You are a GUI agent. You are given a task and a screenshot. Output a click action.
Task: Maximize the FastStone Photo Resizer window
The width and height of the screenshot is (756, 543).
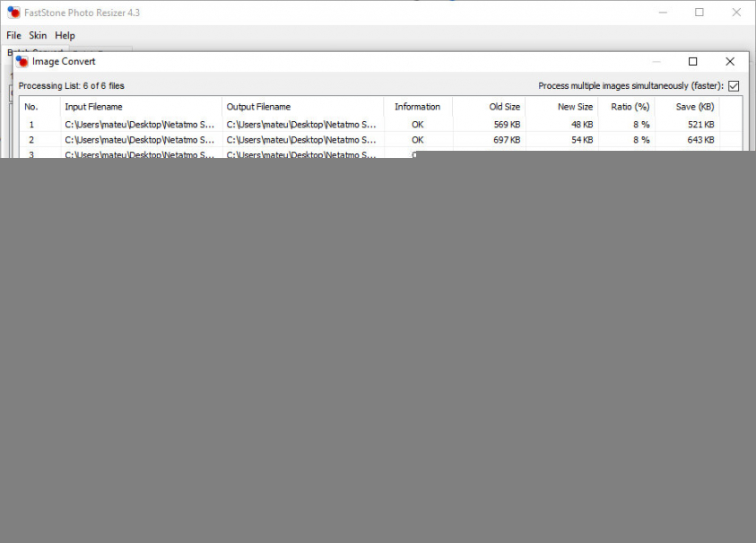699,13
